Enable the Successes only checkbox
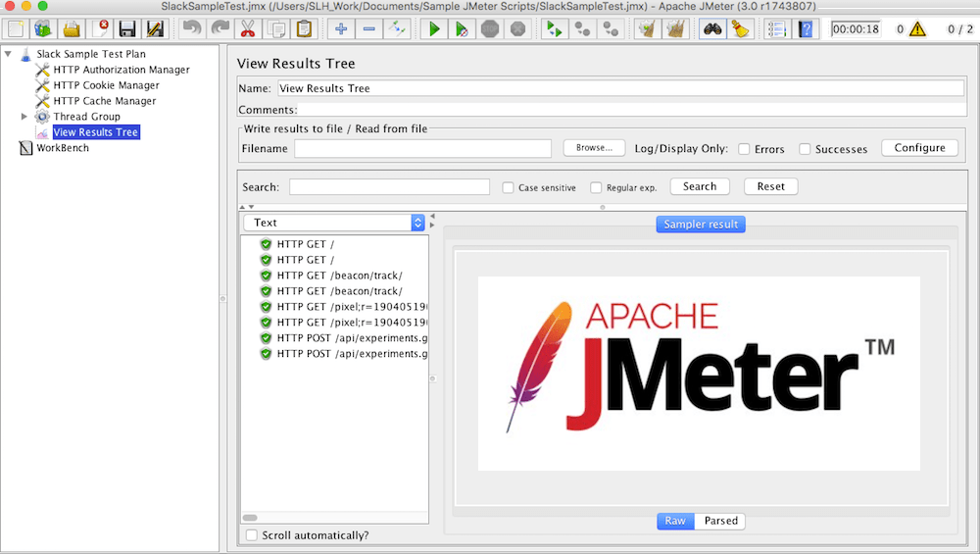 coord(805,149)
